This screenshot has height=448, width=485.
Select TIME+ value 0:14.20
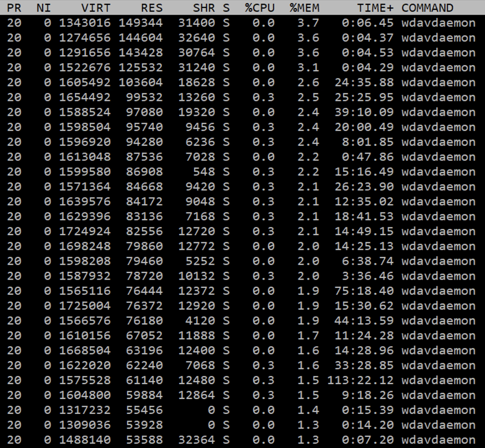(x=368, y=425)
